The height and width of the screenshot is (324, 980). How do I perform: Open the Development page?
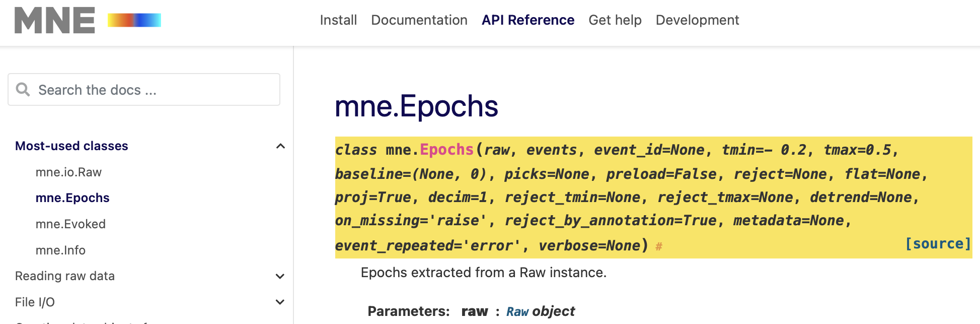click(x=697, y=20)
